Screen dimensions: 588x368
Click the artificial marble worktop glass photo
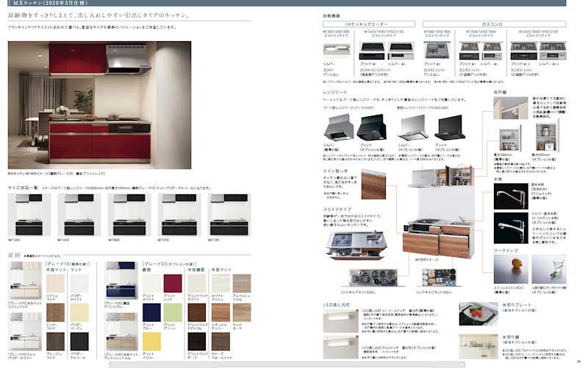[x=549, y=269]
